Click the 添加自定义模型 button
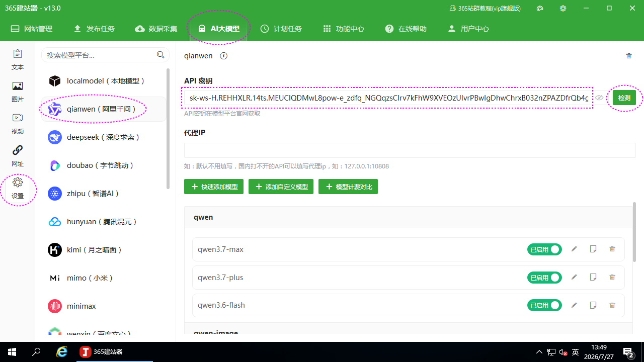Viewport: 644px width, 362px height. 281,187
